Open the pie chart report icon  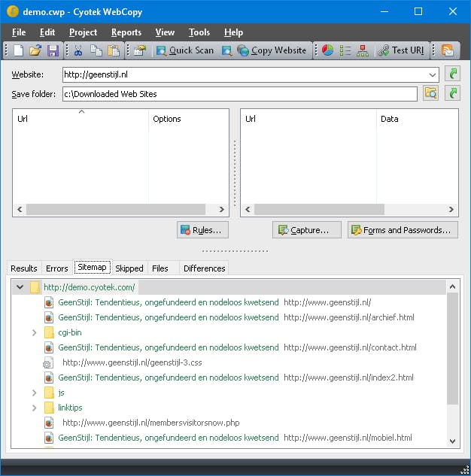coord(327,50)
